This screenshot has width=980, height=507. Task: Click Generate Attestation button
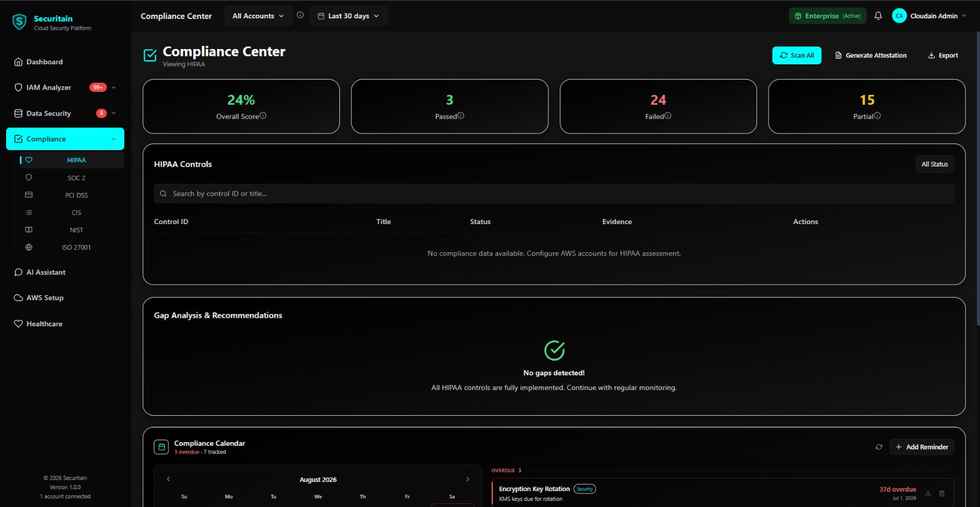click(871, 55)
